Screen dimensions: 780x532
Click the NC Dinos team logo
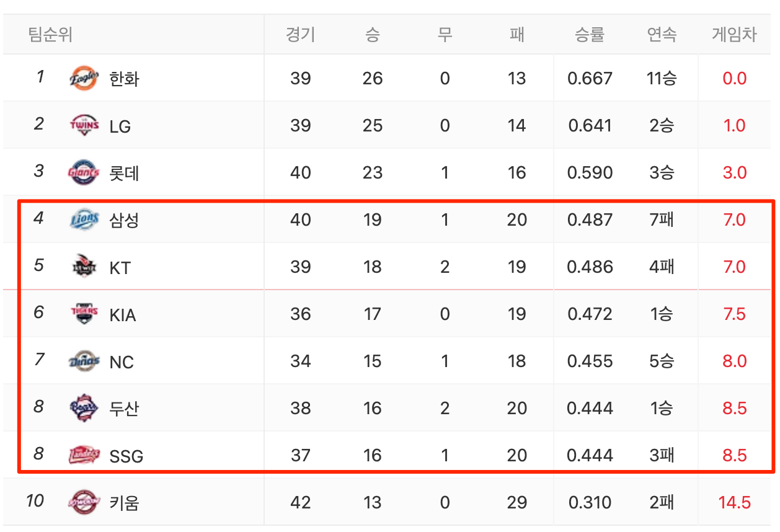point(84,361)
